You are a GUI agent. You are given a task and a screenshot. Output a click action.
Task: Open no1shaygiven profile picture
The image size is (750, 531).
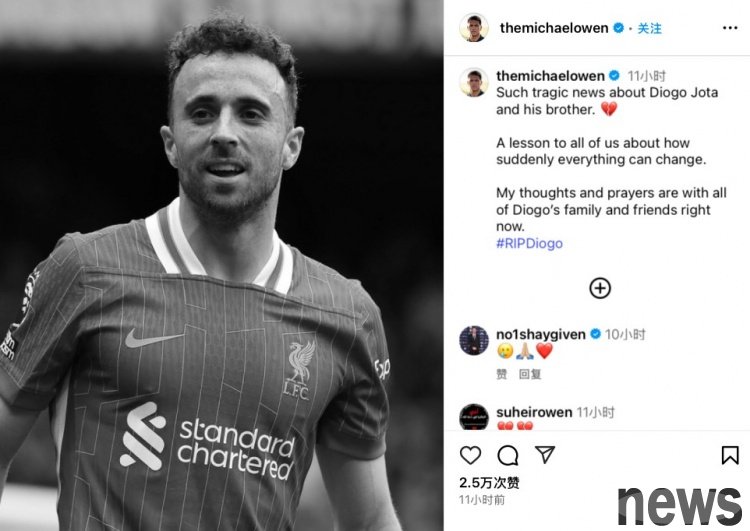click(x=474, y=340)
